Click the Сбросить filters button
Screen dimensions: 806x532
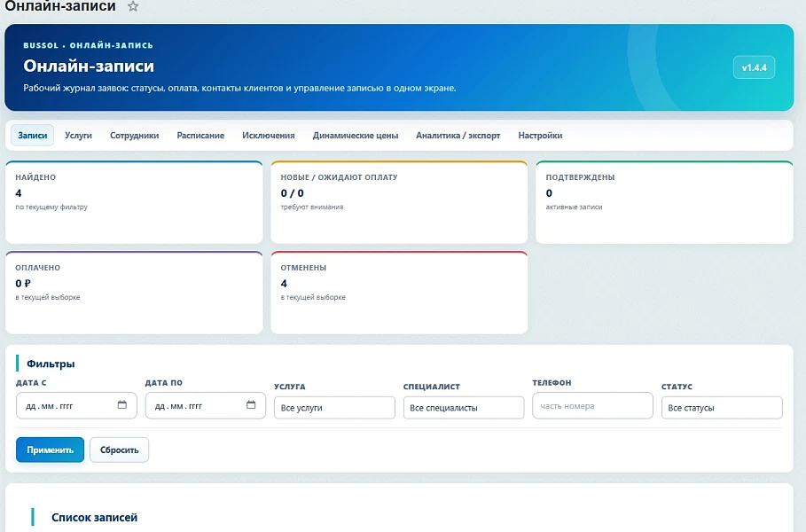click(x=119, y=450)
